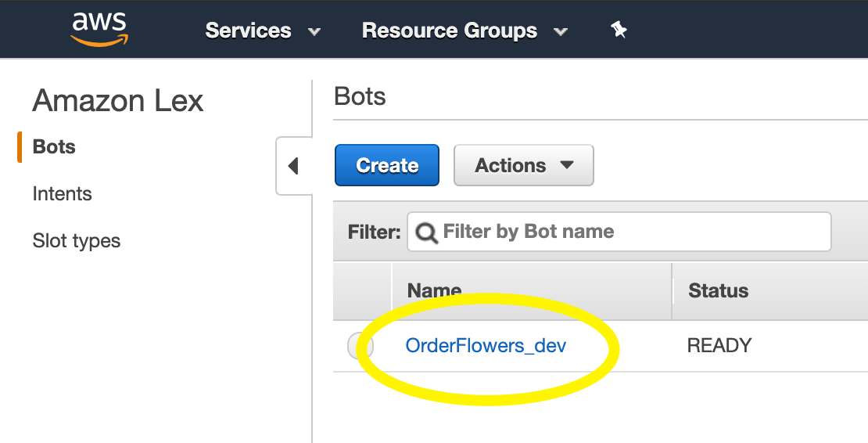Click the Filter by Bot name field
The width and height of the screenshot is (868, 443).
coord(619,232)
